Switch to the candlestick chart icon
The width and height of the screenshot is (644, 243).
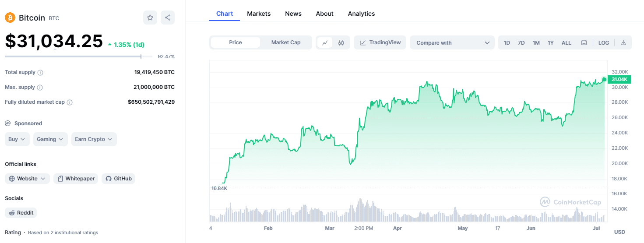341,42
